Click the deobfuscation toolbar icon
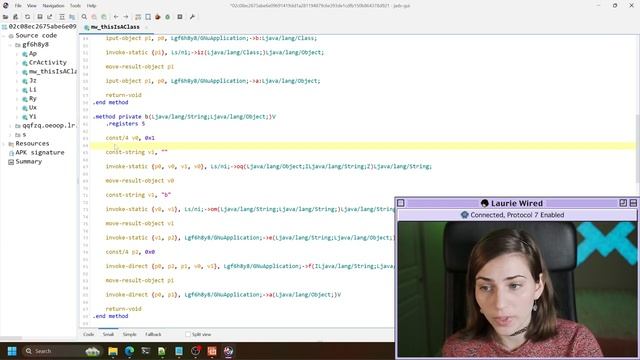The image size is (640, 360). (138, 17)
